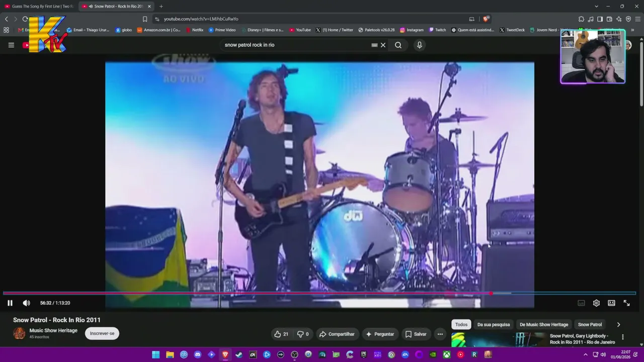Select the Snow Patrol filter chip
Viewport: 644px width, 362px height.
point(590,324)
